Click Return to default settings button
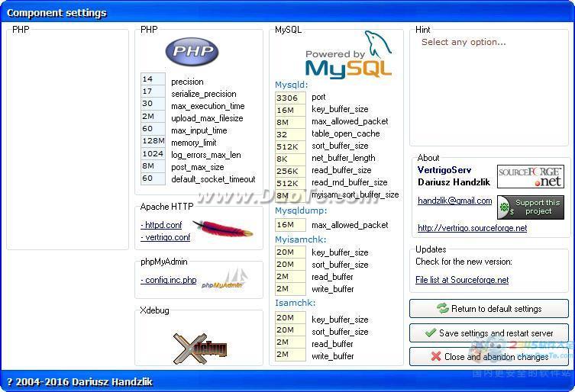 coord(489,308)
